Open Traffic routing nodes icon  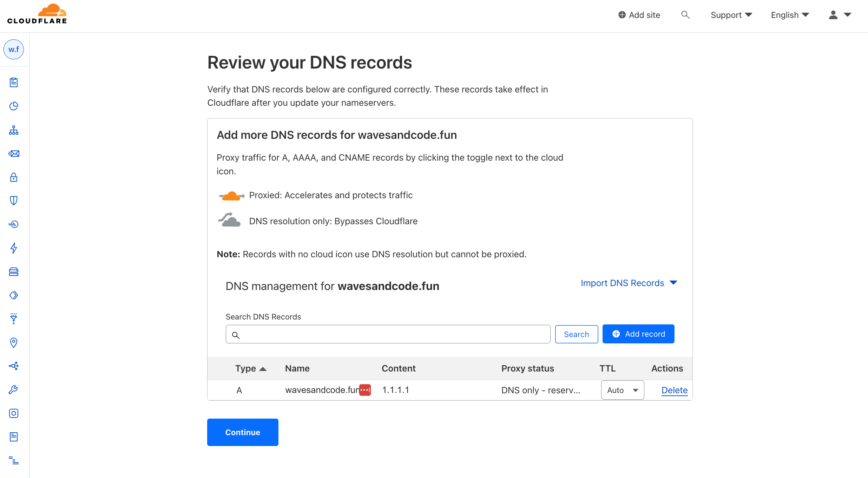coord(14,366)
